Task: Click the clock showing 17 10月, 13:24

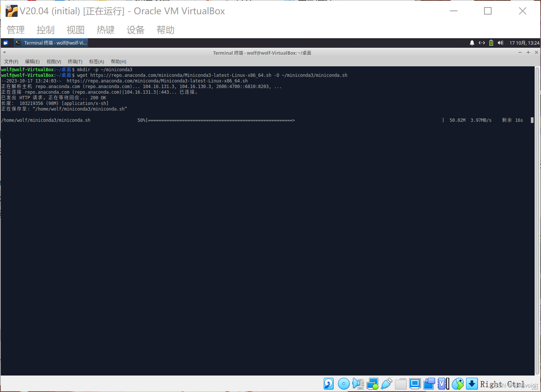Action: click(x=524, y=43)
